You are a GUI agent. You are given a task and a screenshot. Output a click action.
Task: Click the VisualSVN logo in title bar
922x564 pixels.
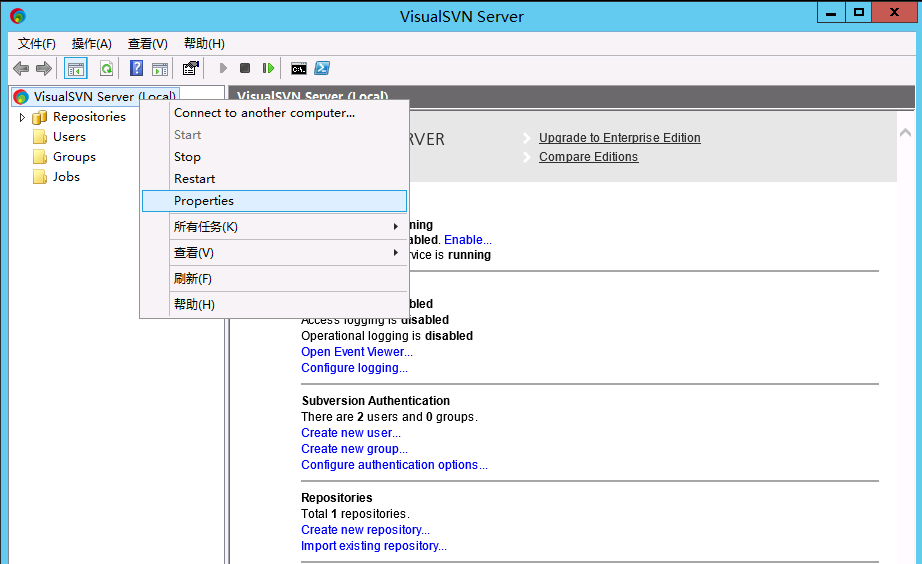point(18,16)
